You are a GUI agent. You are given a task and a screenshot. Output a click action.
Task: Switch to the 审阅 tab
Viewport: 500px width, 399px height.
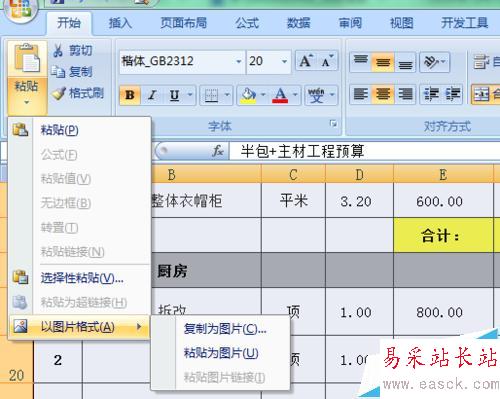[x=350, y=23]
